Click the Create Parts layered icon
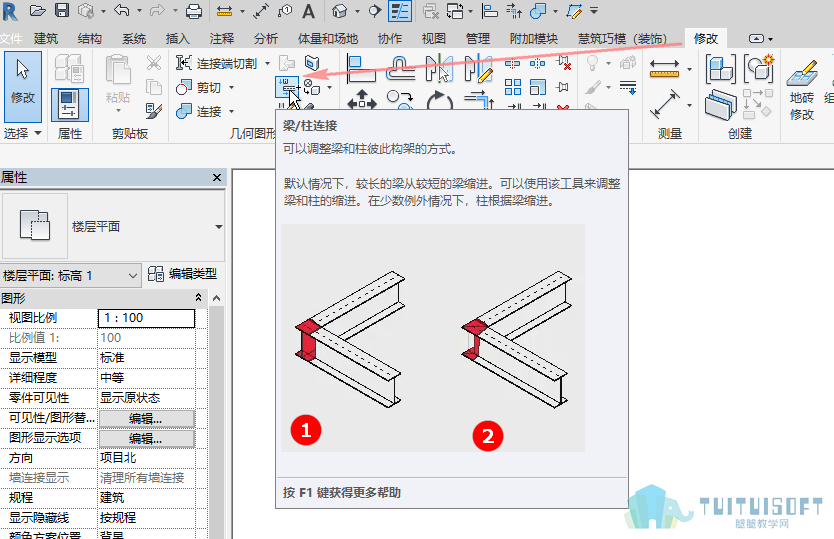The height and width of the screenshot is (539, 834). click(x=721, y=105)
